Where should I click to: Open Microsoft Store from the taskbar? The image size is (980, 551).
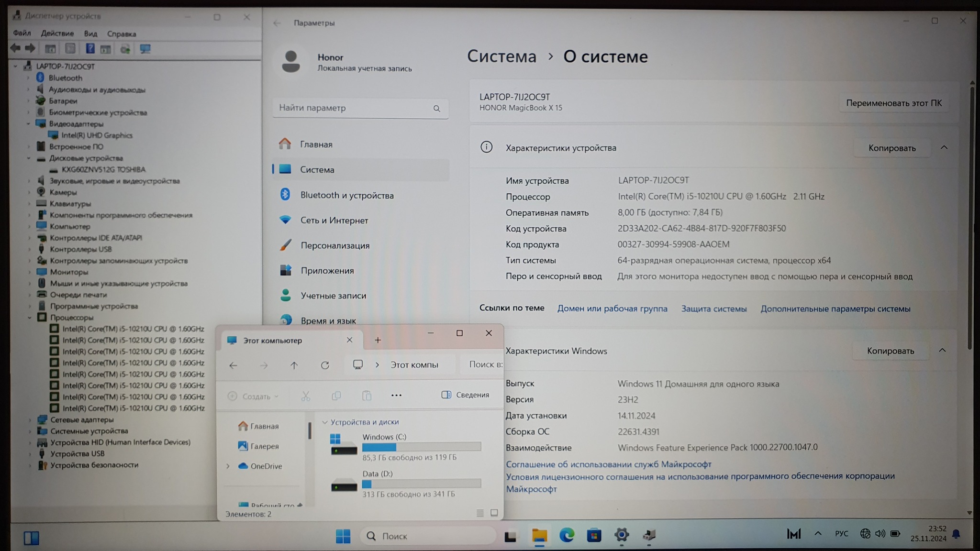click(594, 535)
